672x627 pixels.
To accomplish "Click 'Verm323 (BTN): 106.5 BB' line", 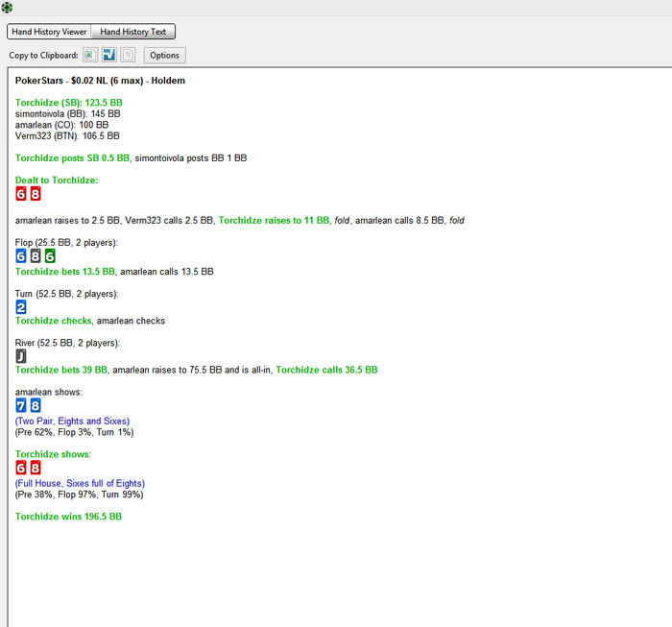I will tap(67, 135).
